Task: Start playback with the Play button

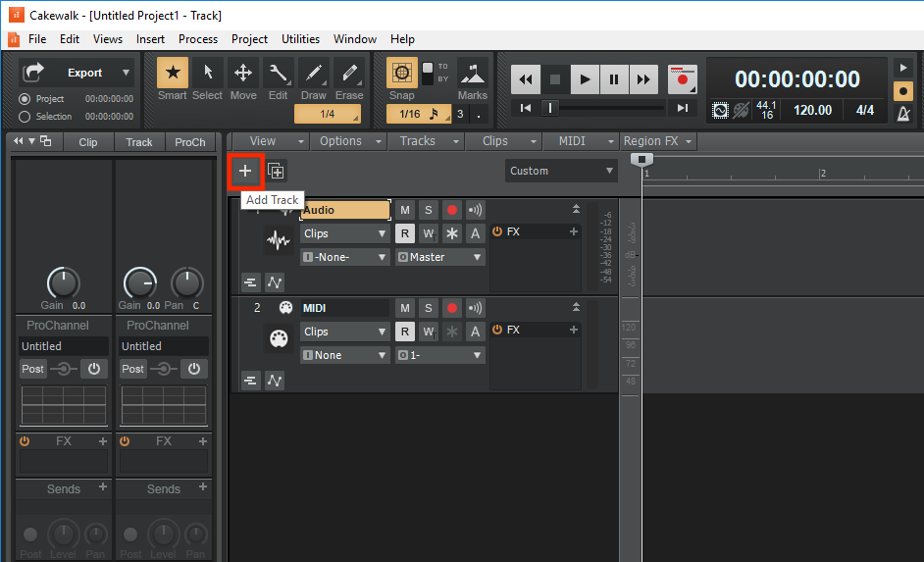Action: click(585, 79)
